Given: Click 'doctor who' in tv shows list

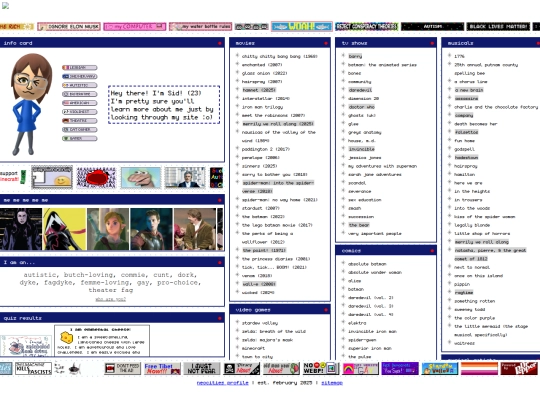Looking at the screenshot, I should 361,107.
